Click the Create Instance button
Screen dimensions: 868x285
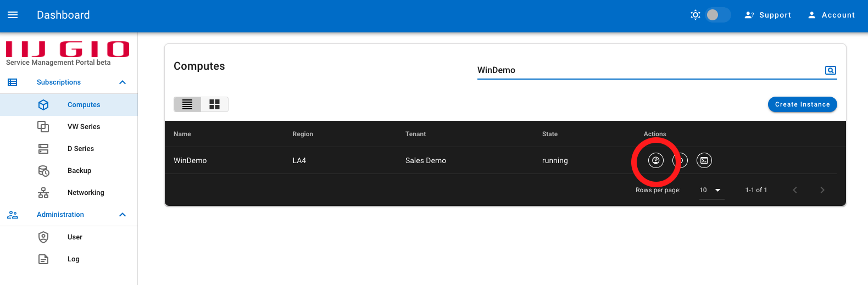coord(802,104)
